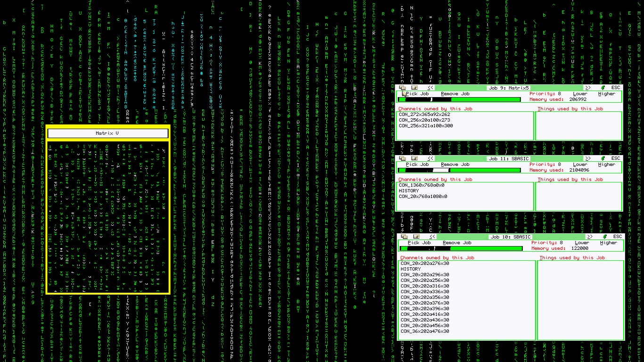Screen dimensions: 644x362
Task: Select channel CON_36x202a476x30 in Job 10
Action: [x=425, y=331]
